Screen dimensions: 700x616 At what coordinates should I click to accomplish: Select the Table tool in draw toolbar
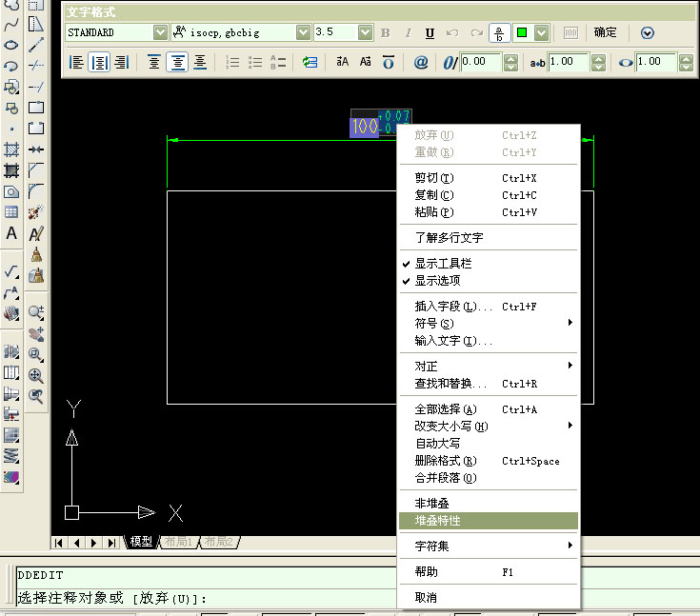(x=11, y=212)
